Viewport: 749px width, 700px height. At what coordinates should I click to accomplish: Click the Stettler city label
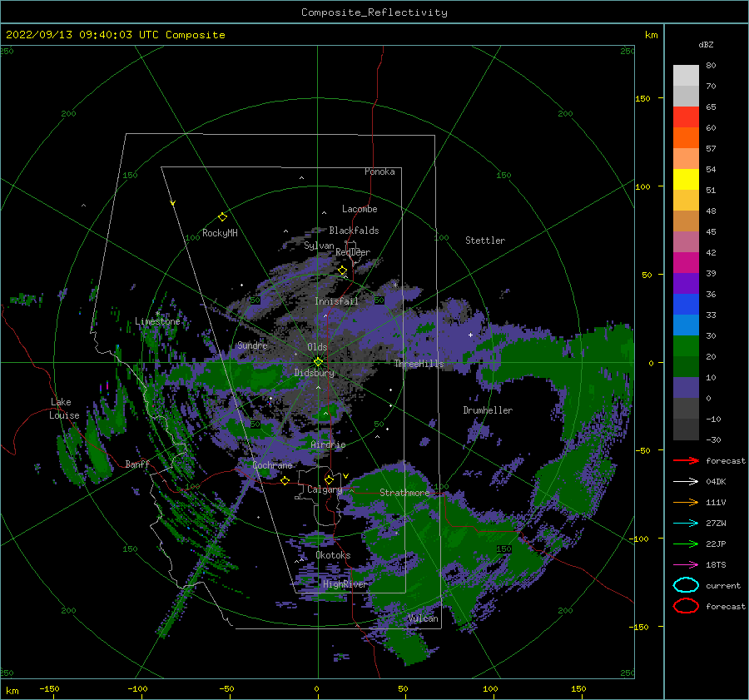click(x=485, y=241)
